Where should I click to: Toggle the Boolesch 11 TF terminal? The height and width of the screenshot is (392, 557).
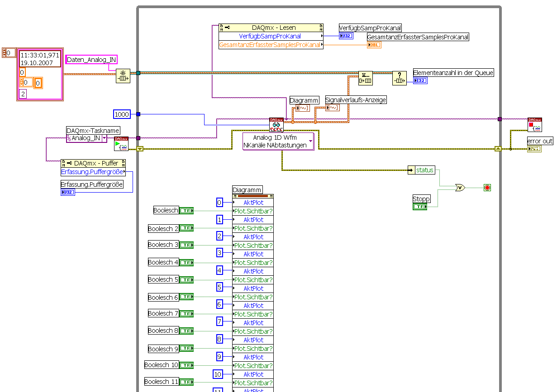(186, 382)
